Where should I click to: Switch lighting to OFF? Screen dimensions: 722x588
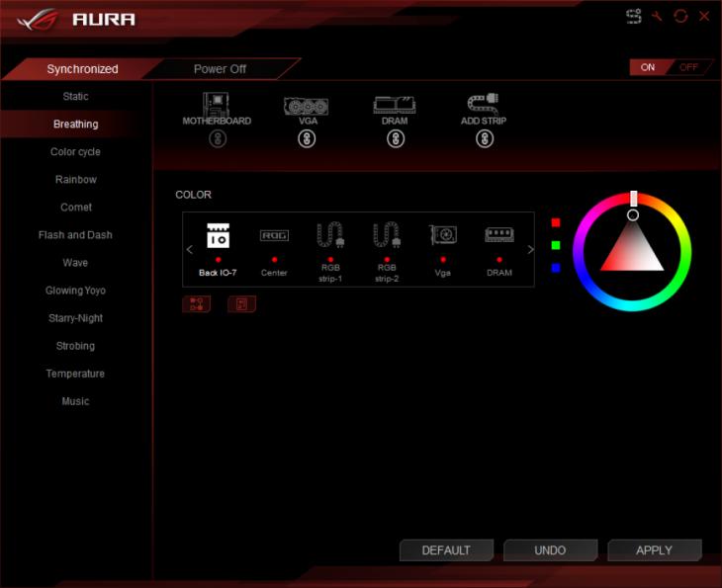pos(688,67)
